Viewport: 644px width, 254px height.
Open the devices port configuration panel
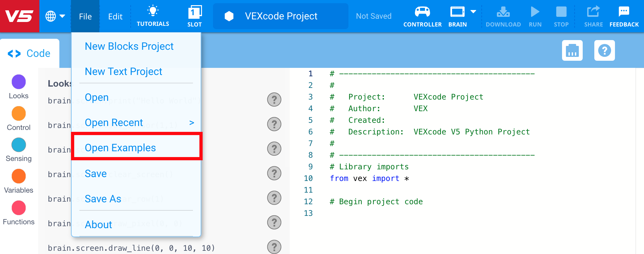(x=572, y=51)
